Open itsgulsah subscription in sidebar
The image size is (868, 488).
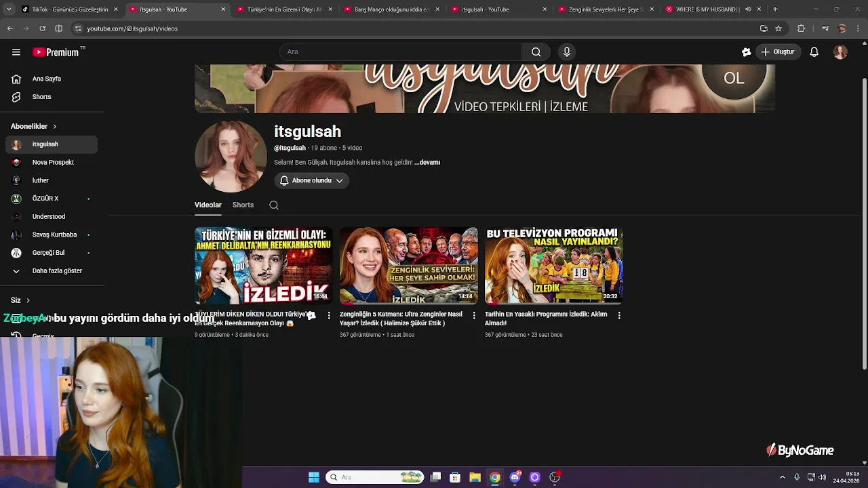52,144
